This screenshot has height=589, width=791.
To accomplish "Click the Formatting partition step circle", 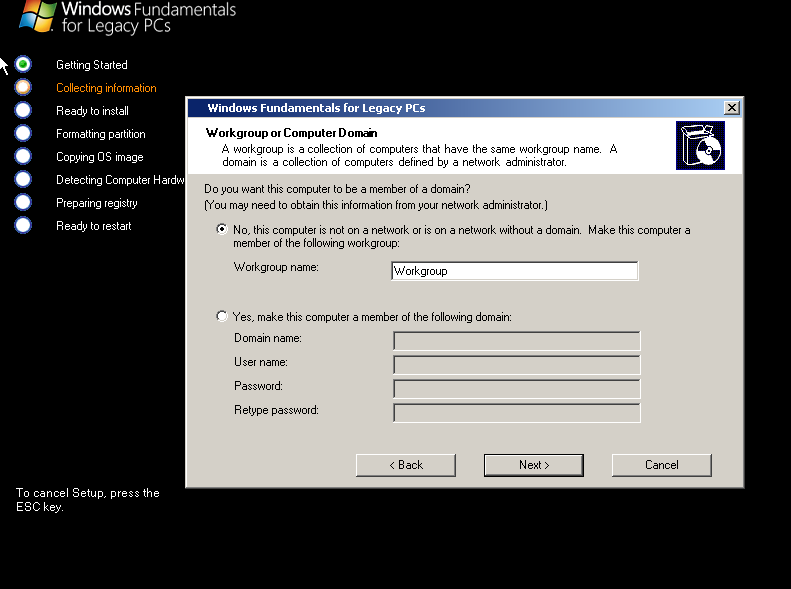I will (23, 133).
